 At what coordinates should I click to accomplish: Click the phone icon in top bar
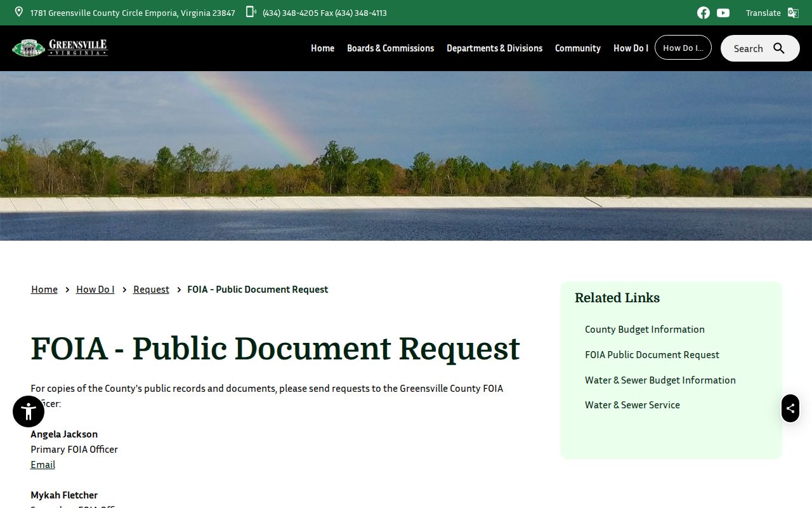coord(251,12)
